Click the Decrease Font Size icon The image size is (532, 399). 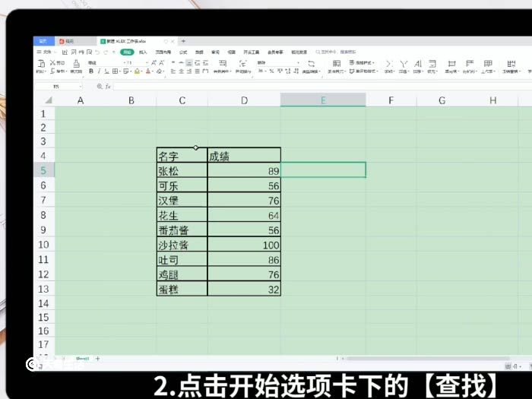pos(161,63)
